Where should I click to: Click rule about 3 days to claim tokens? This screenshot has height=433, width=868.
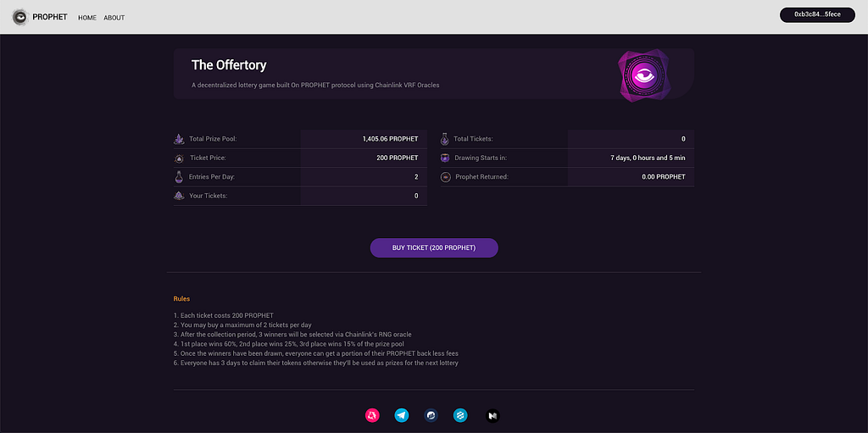pos(315,364)
